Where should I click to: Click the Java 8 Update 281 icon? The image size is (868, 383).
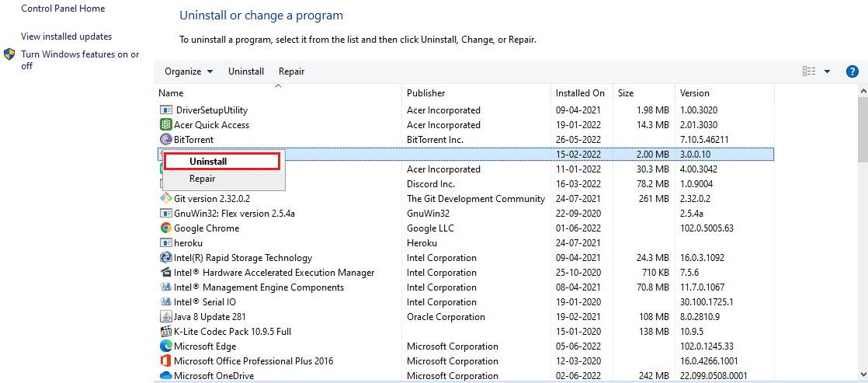point(165,317)
